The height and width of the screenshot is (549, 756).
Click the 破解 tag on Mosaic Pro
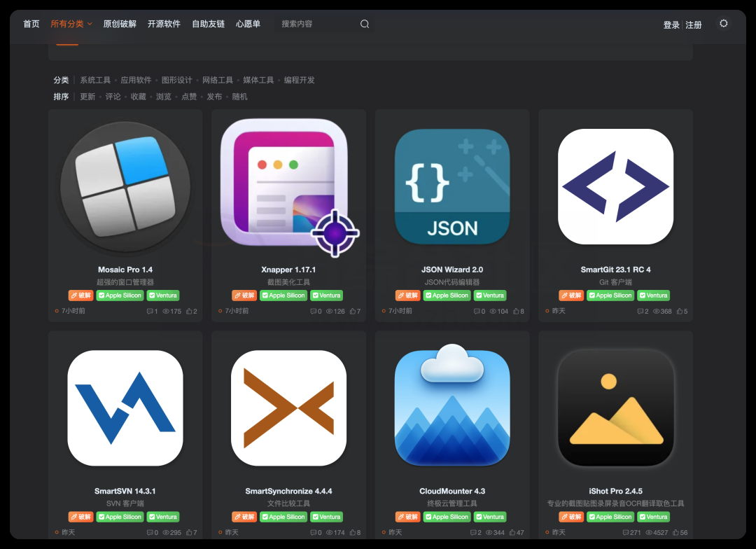[81, 296]
